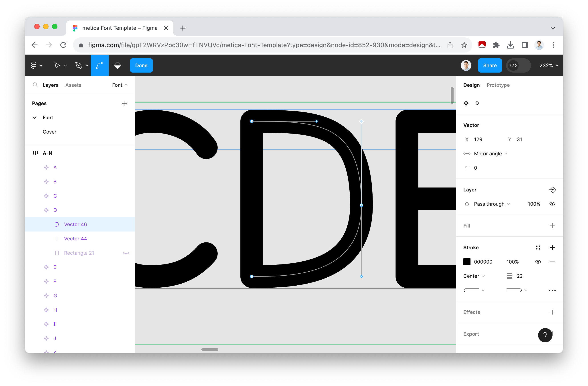
Task: Select the Vector 44 layer
Action: 75,238
